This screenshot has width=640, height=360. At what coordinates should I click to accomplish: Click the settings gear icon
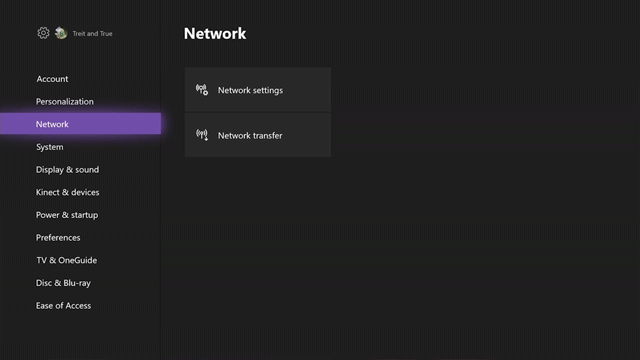(43, 33)
